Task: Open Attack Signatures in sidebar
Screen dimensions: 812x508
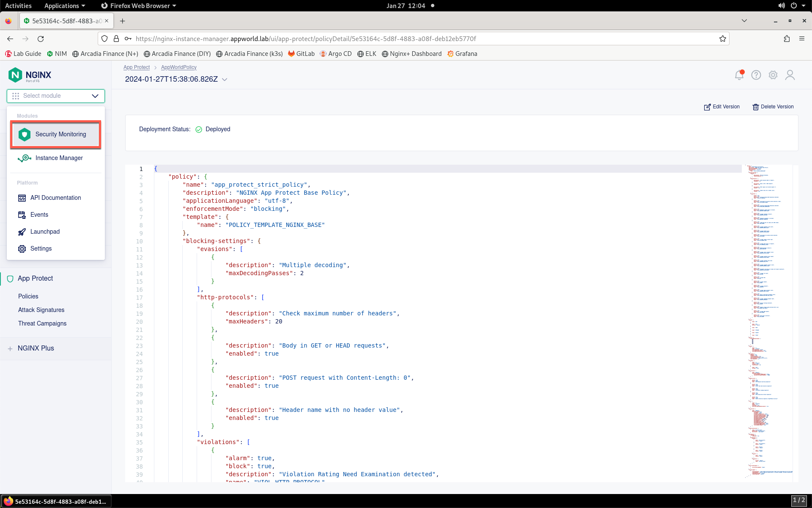Action: click(x=41, y=310)
